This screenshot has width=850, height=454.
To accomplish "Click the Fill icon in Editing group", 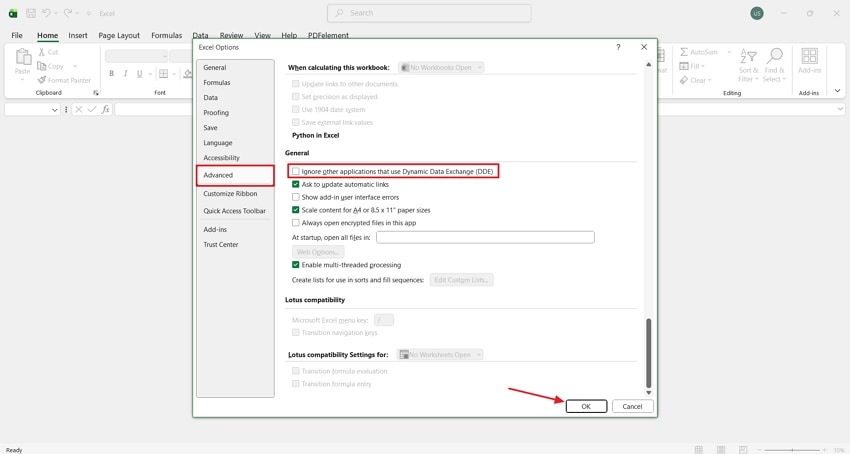I will [x=684, y=66].
